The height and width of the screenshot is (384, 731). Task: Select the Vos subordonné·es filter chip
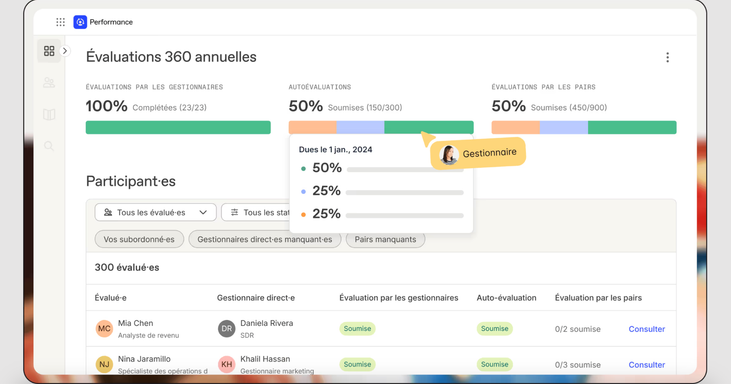click(139, 240)
